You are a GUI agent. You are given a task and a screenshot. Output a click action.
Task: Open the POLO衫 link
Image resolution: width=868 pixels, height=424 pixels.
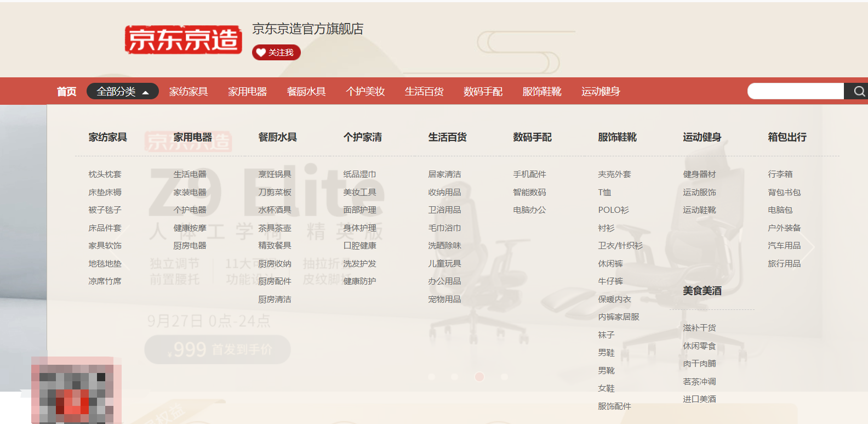coord(614,210)
